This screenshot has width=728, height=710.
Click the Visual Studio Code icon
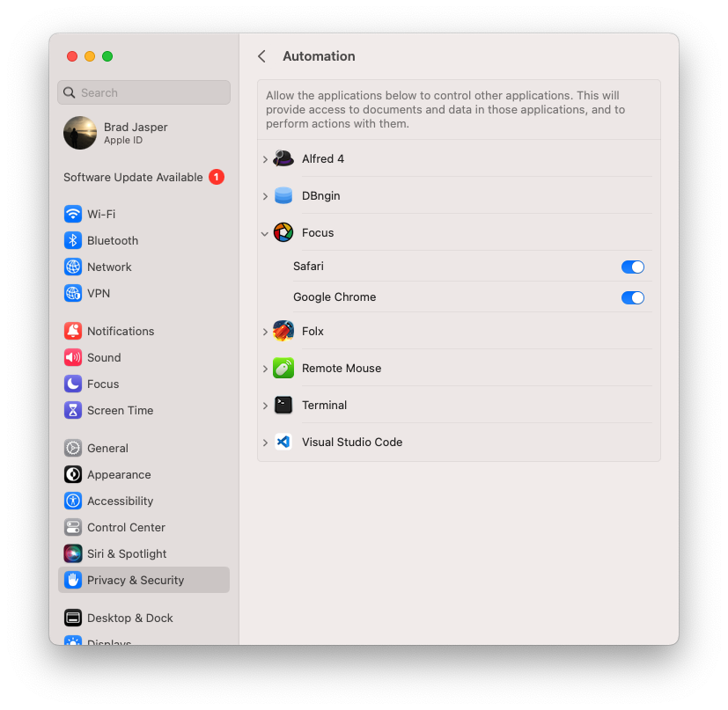coord(283,442)
